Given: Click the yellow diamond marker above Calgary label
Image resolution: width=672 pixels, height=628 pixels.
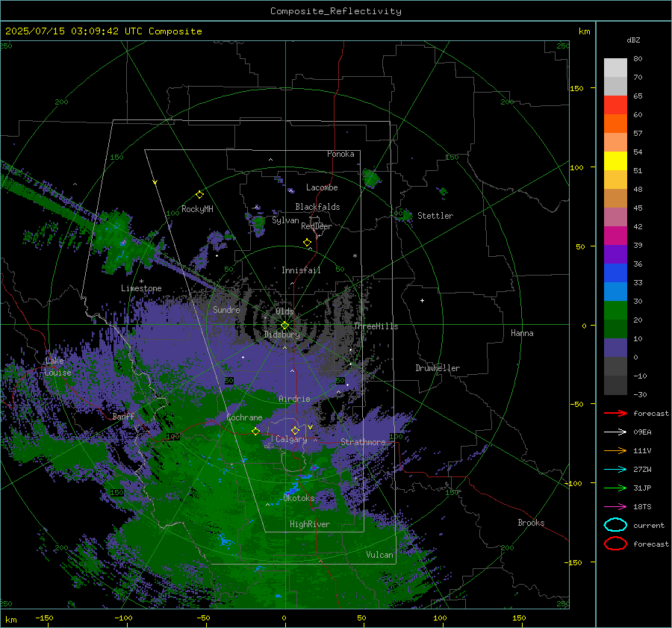Looking at the screenshot, I should [295, 430].
